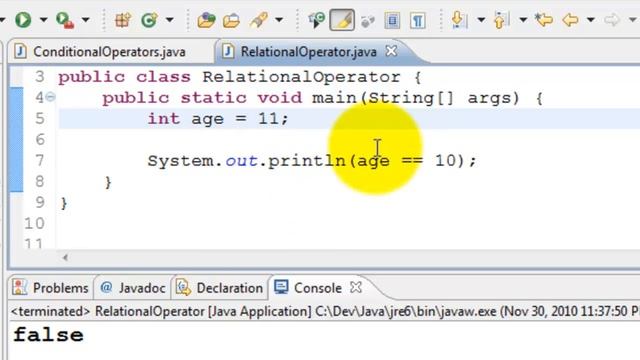Toggle Show Whitespace Characters pilcrow icon
The width and height of the screenshot is (640, 360).
pos(418,20)
